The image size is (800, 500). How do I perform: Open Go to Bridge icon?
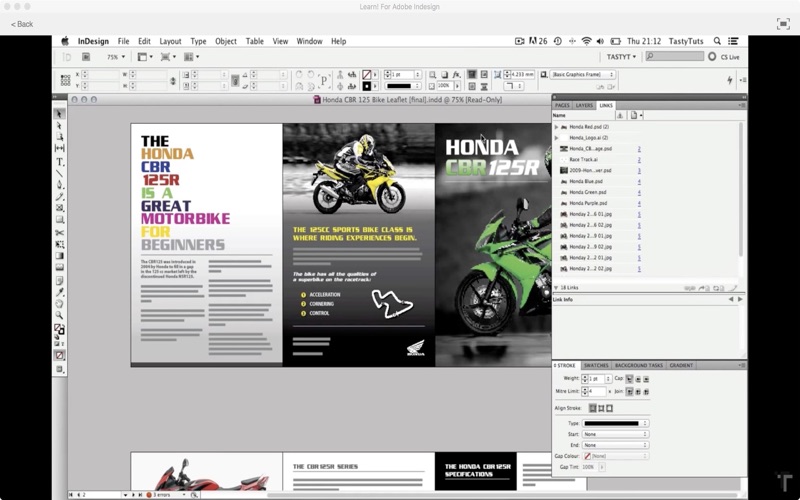click(x=86, y=57)
